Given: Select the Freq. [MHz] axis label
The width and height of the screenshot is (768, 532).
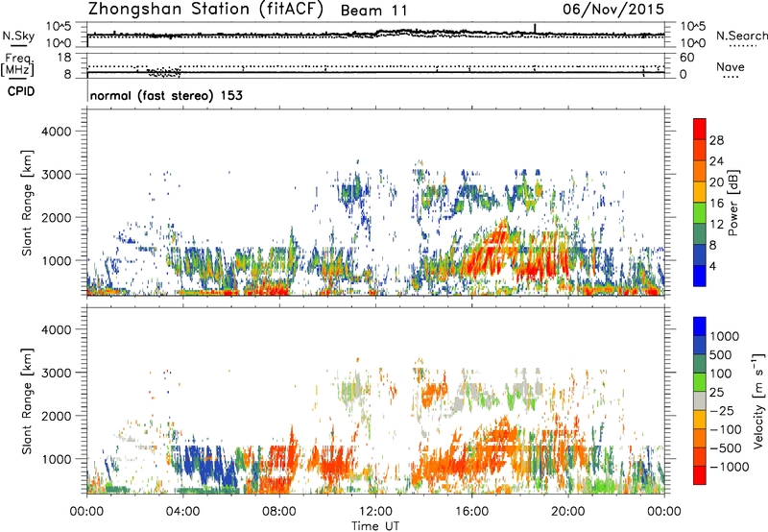Looking at the screenshot, I should [17, 64].
